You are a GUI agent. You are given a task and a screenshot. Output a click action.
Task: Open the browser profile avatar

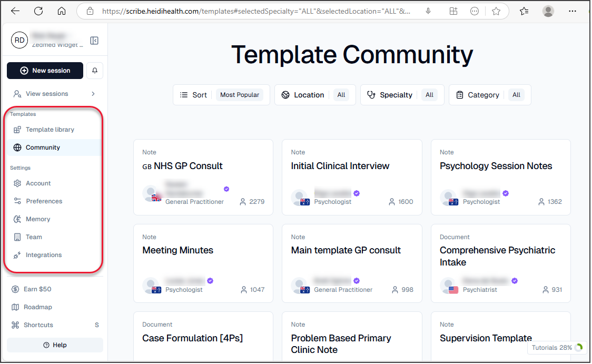tap(548, 12)
